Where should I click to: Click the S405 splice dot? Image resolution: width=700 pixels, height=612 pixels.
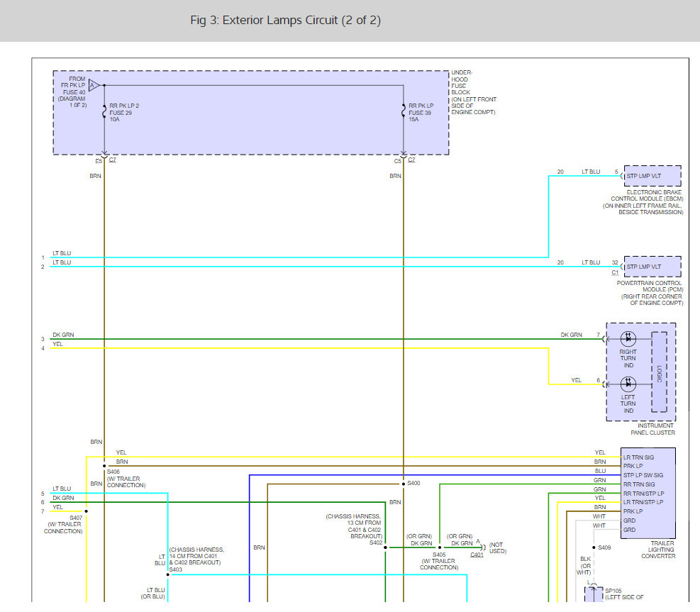pos(439,547)
